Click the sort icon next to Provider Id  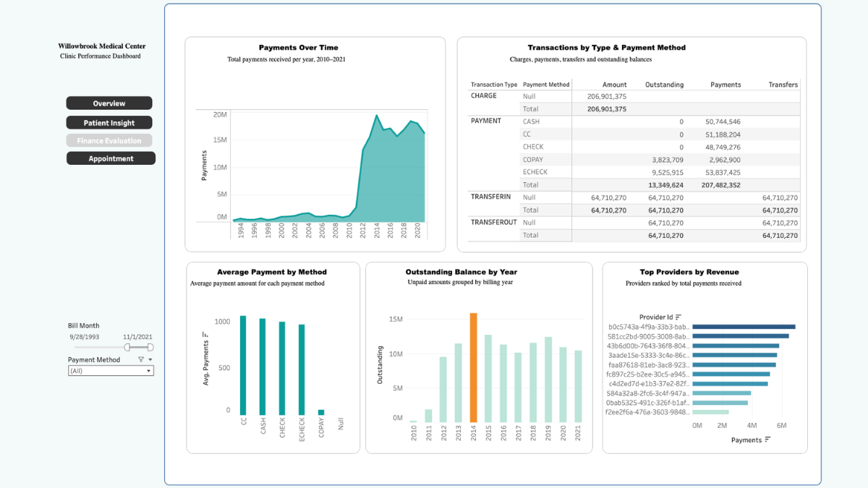[x=678, y=317]
